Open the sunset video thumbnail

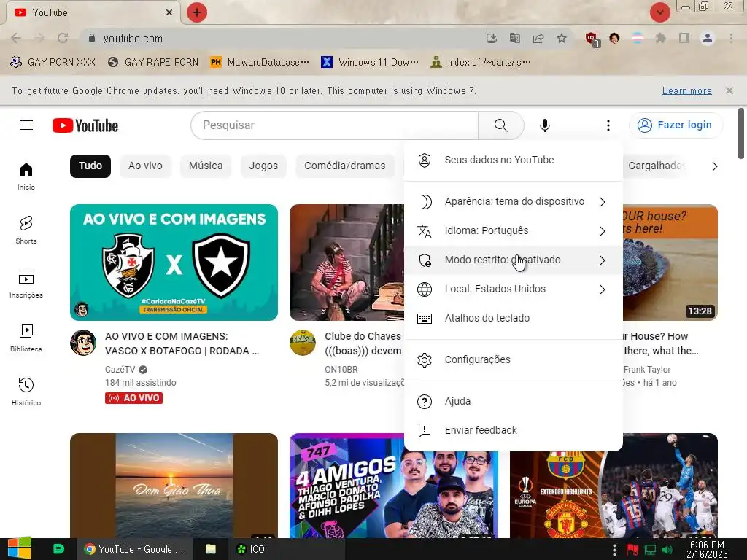click(x=174, y=486)
